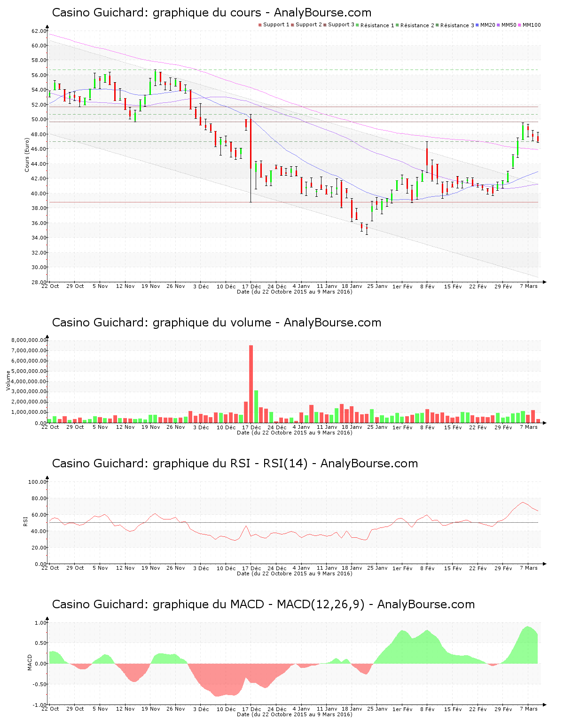Click the tallest red volume bar on 17 Déc
Viewport: 564px width, 728px height.
tap(251, 384)
